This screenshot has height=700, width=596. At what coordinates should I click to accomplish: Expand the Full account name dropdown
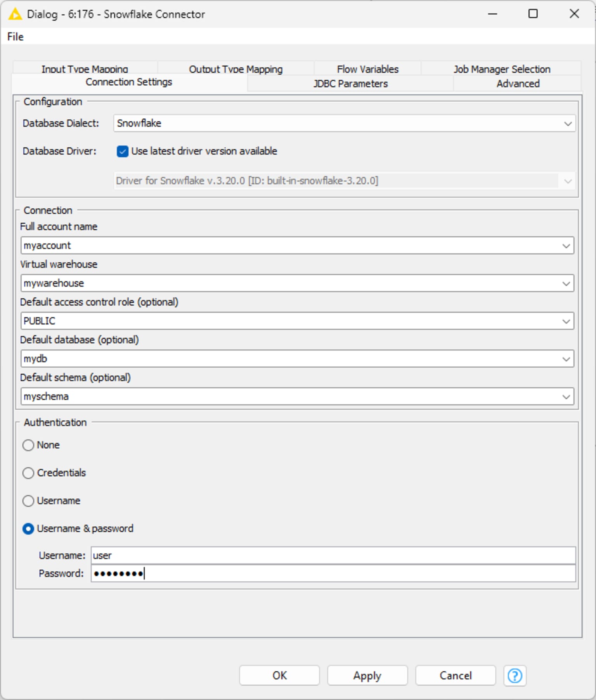[x=566, y=246]
